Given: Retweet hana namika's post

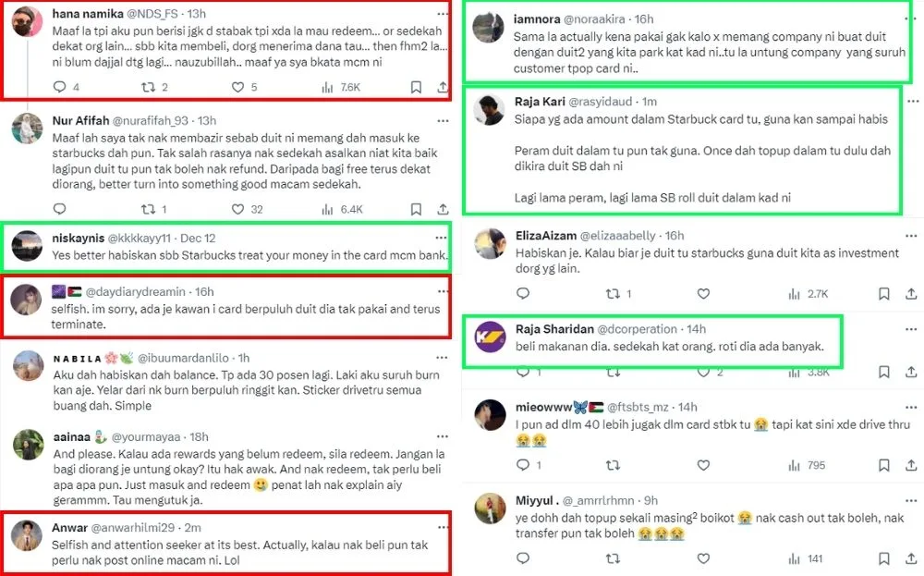Looking at the screenshot, I should (148, 87).
